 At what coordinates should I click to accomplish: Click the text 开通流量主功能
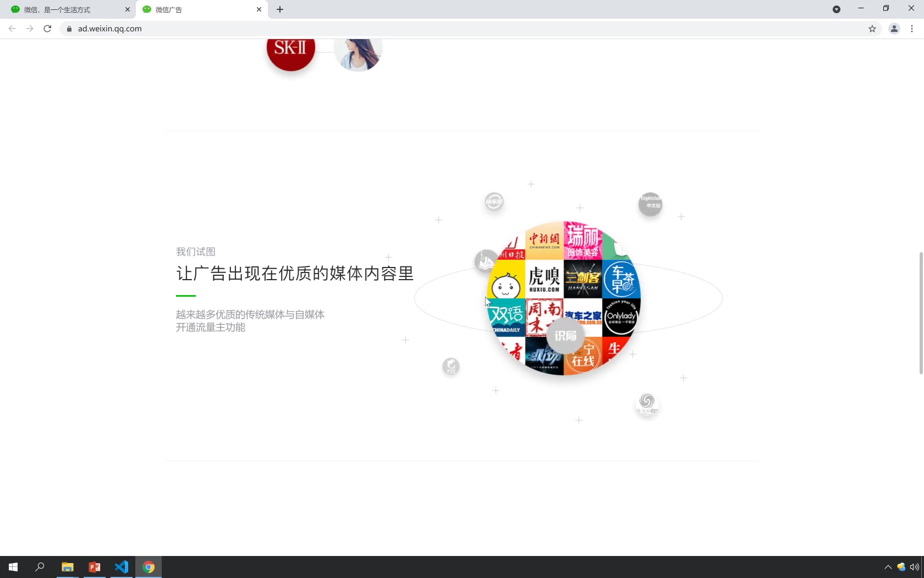click(x=211, y=328)
